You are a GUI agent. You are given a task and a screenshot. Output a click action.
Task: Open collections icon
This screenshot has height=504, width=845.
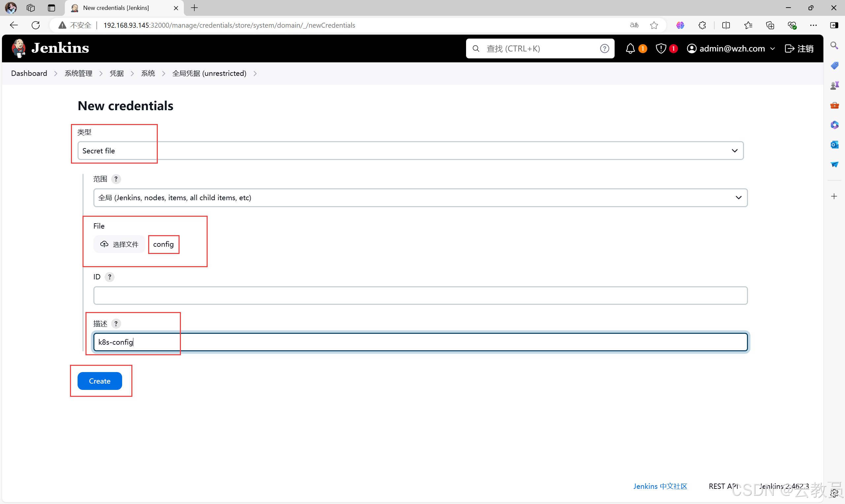pyautogui.click(x=770, y=25)
